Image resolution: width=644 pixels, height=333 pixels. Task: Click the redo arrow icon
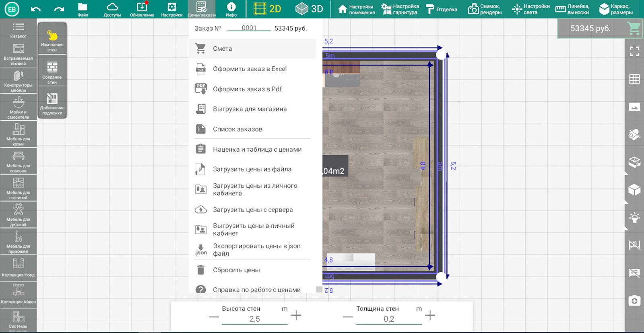[59, 9]
